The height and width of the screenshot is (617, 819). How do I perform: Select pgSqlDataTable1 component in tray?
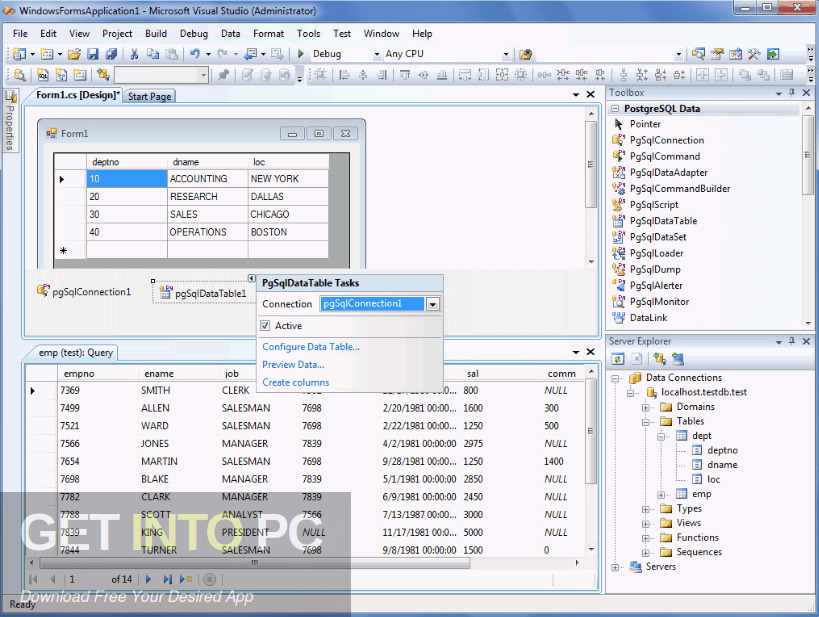[x=203, y=293]
